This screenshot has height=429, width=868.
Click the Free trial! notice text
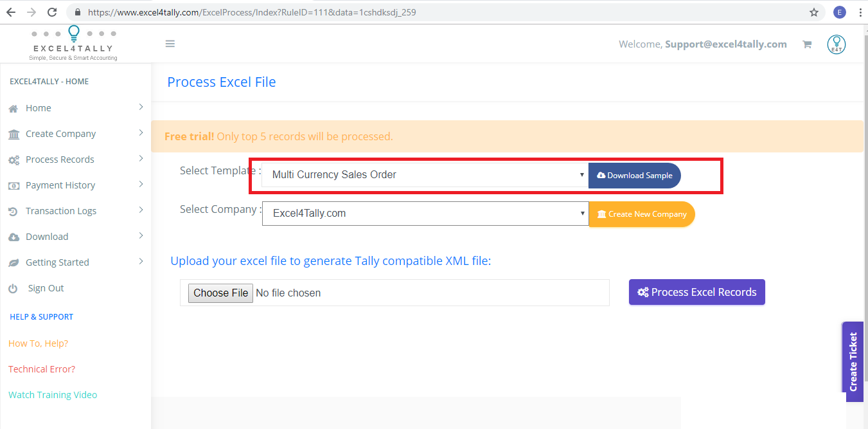click(x=279, y=136)
